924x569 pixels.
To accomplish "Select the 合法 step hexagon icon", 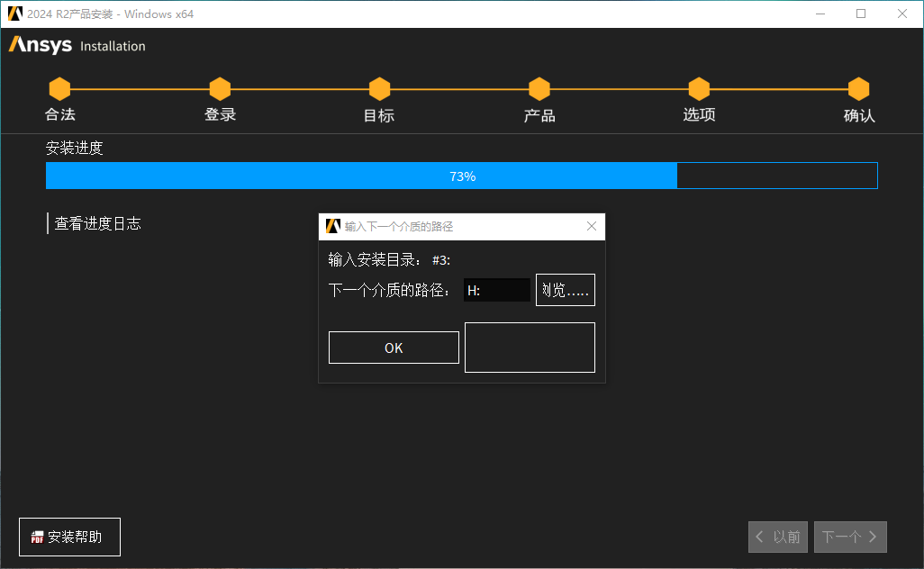I will pyautogui.click(x=59, y=87).
